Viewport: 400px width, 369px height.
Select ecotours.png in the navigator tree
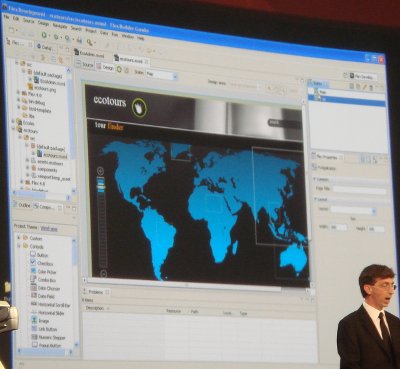click(42, 88)
